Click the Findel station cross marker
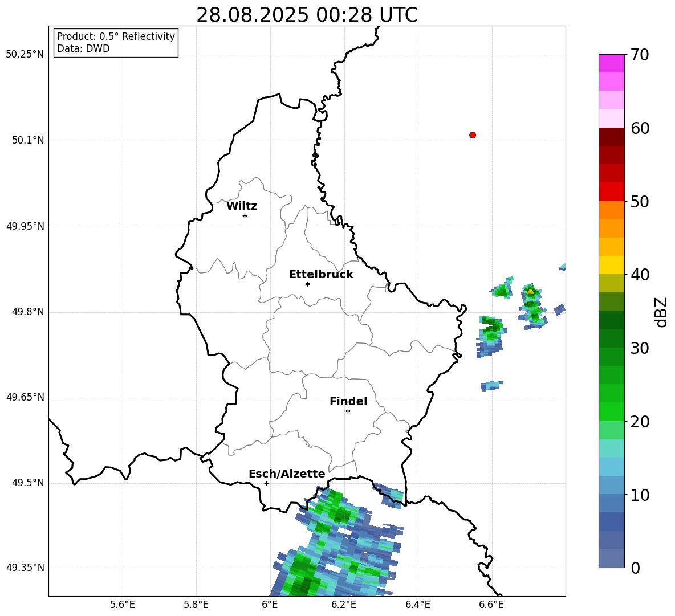Viewport: 675px width, 616px height. pos(348,411)
